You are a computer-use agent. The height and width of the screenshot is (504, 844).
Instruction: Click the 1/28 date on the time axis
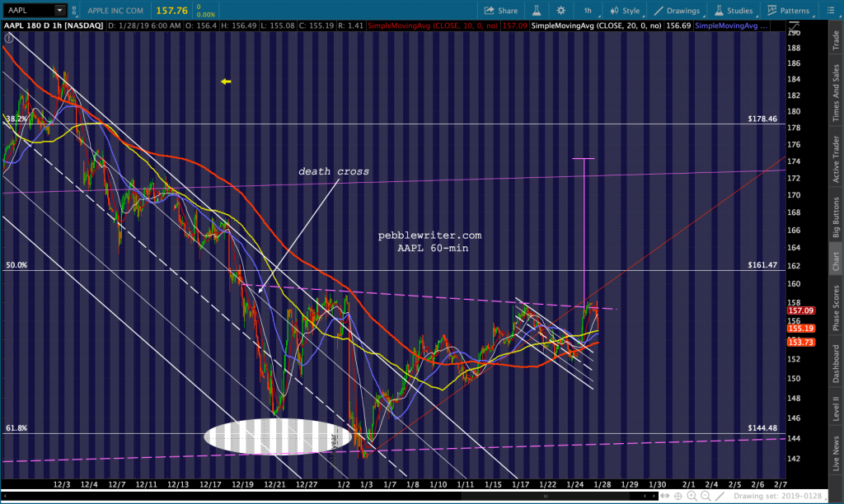pos(603,484)
